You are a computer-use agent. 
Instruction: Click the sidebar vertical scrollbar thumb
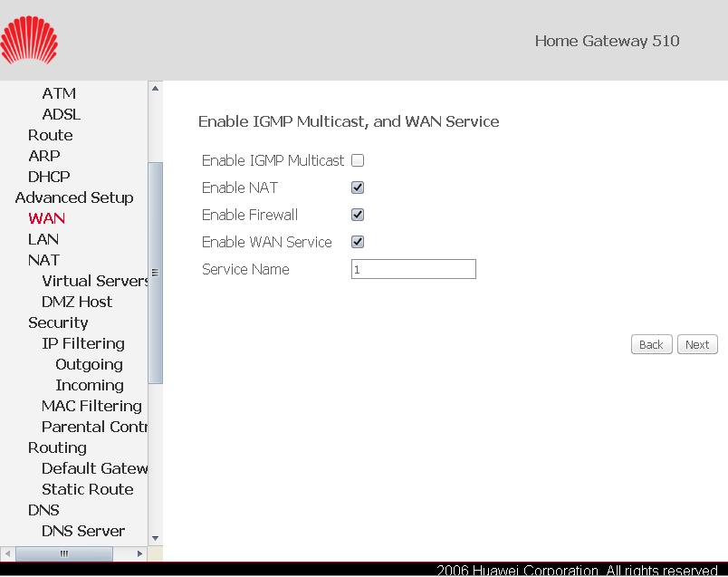(x=155, y=272)
